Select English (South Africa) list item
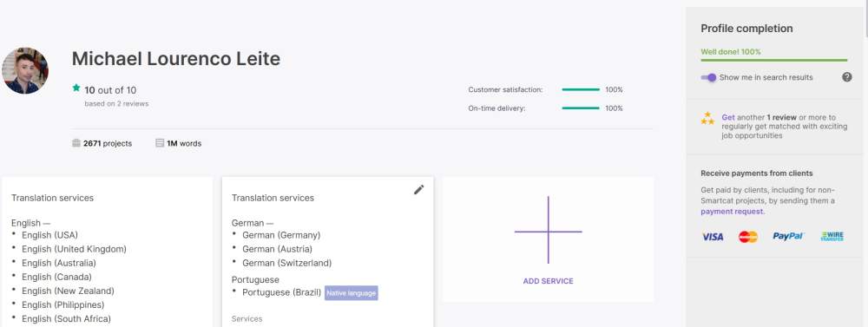This screenshot has width=868, height=327. [67, 318]
